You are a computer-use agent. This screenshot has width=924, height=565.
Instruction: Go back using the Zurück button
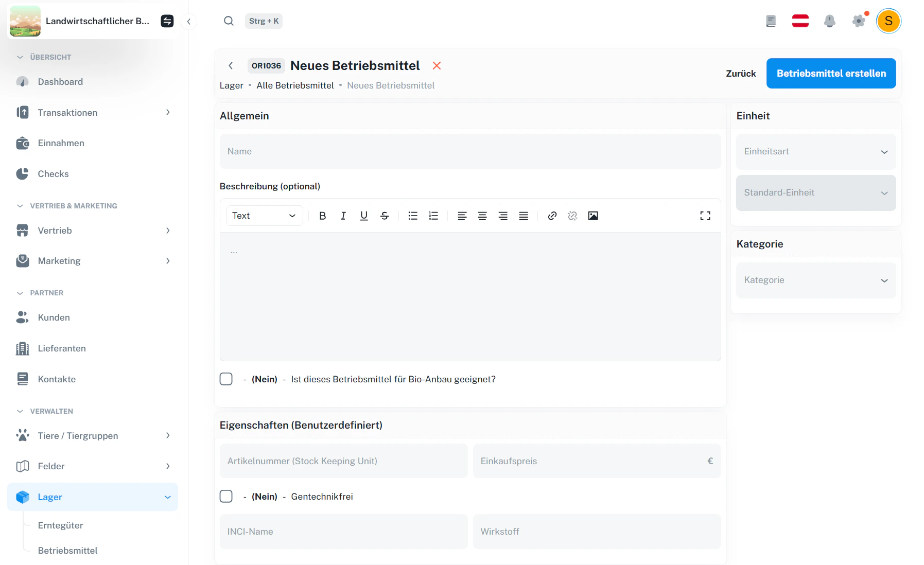[x=741, y=73]
